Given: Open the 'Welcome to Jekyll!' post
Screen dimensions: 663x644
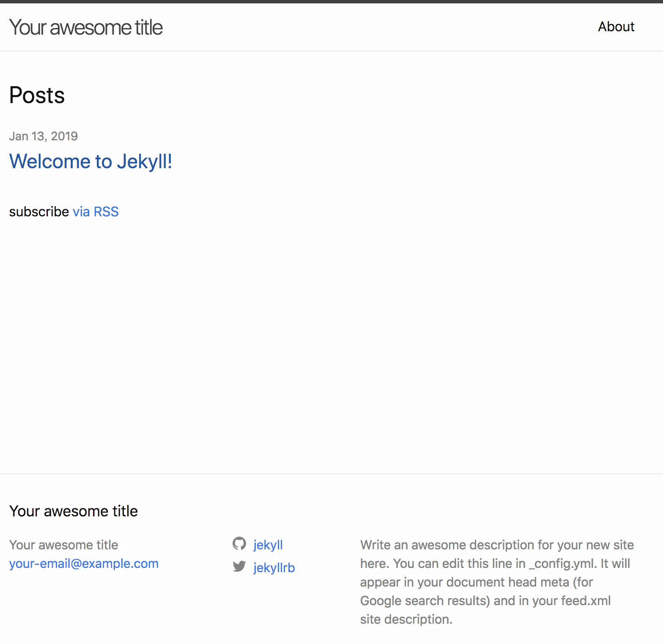Looking at the screenshot, I should [90, 161].
